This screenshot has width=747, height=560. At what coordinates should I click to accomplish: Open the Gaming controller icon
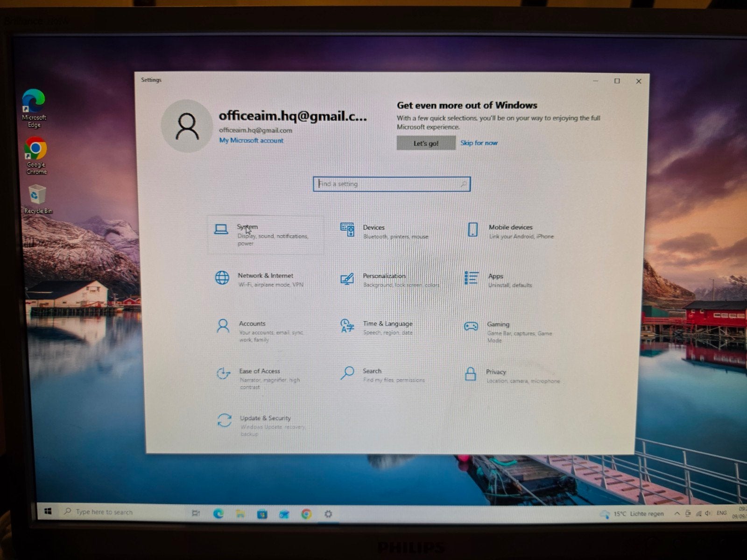pyautogui.click(x=471, y=326)
